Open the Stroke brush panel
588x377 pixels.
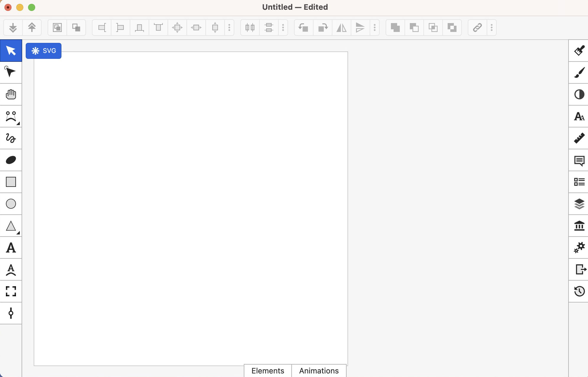pyautogui.click(x=579, y=72)
